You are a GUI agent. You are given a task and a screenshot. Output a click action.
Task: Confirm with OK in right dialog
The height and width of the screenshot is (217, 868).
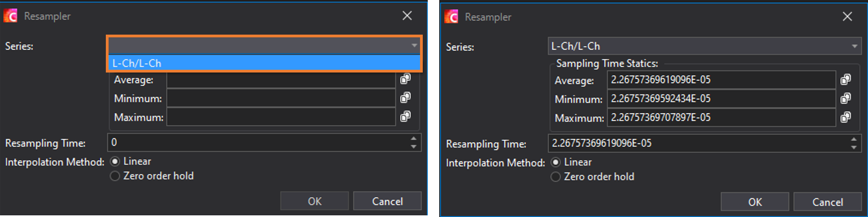[x=755, y=202]
